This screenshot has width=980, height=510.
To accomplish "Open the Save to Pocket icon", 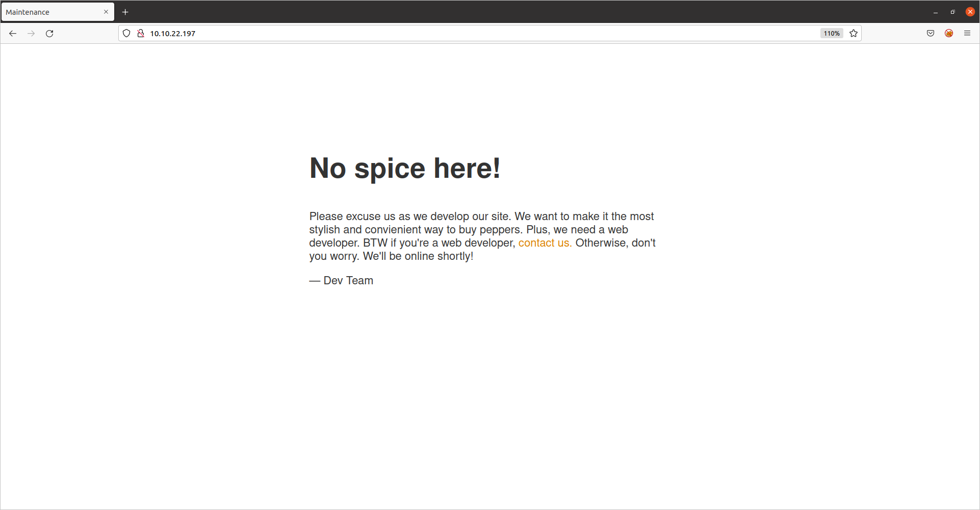I will pos(931,34).
